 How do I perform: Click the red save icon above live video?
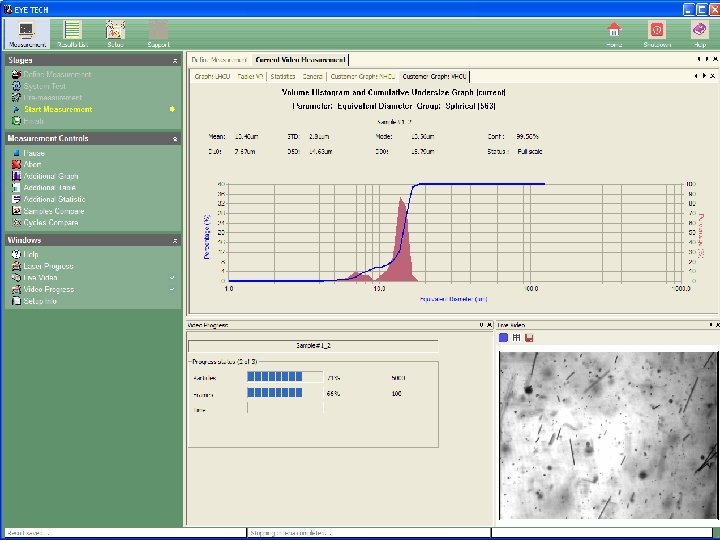tap(529, 338)
